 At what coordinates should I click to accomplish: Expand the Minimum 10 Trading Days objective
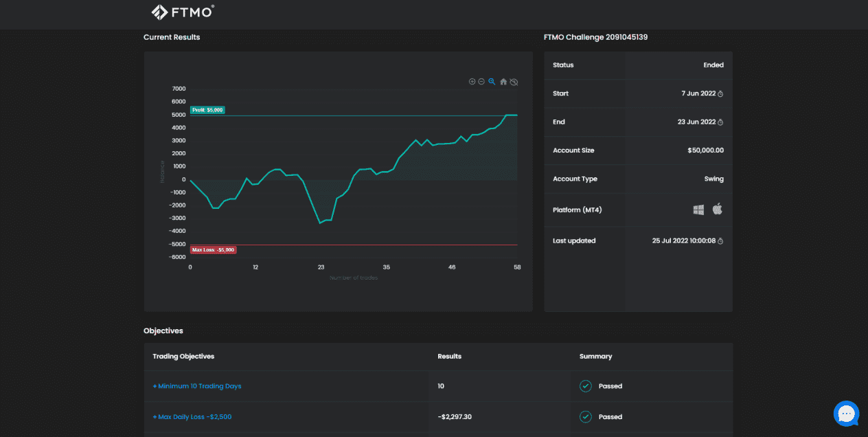click(197, 386)
